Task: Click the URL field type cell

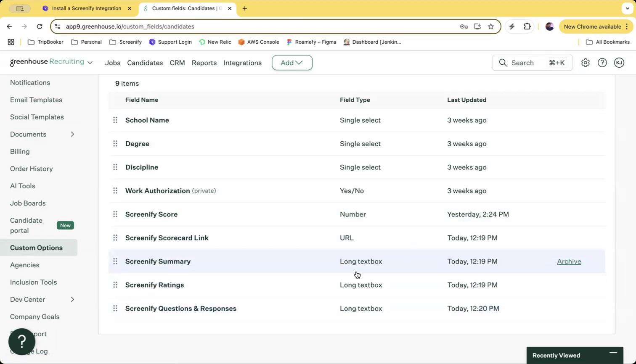Action: (347, 238)
